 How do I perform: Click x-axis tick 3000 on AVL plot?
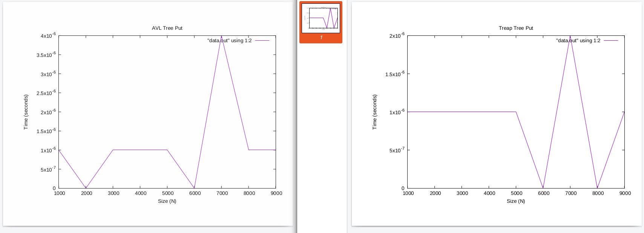tap(113, 193)
